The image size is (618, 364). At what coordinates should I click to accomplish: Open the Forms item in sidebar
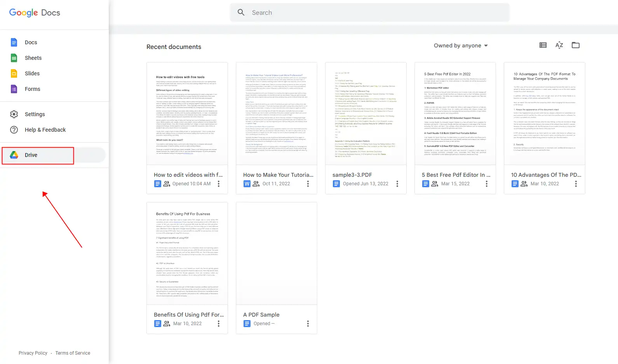click(53, 89)
